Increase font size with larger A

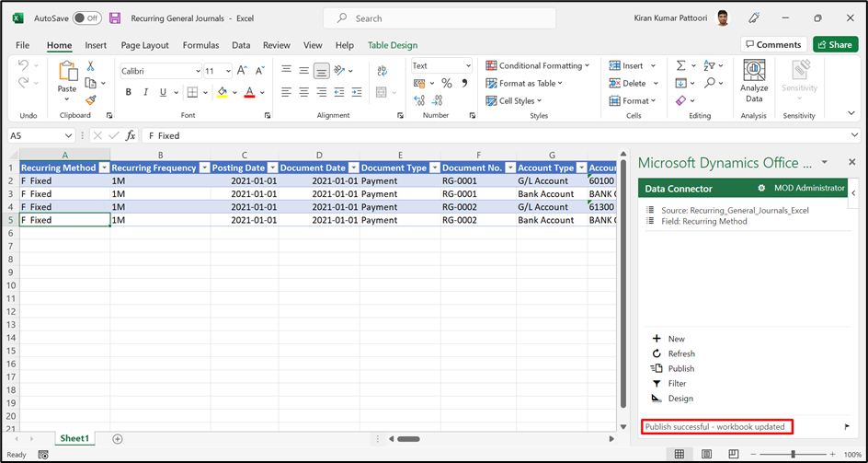(242, 71)
